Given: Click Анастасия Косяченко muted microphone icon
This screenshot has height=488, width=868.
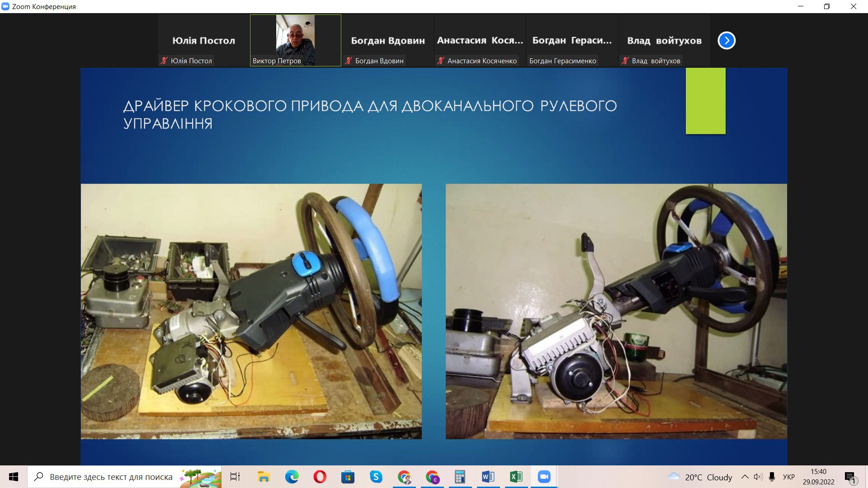Looking at the screenshot, I should pyautogui.click(x=440, y=61).
